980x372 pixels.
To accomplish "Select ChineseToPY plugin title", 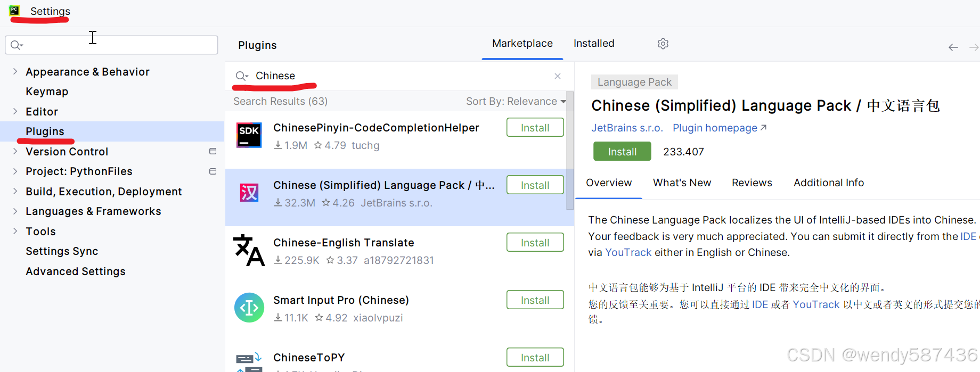I will [x=309, y=358].
